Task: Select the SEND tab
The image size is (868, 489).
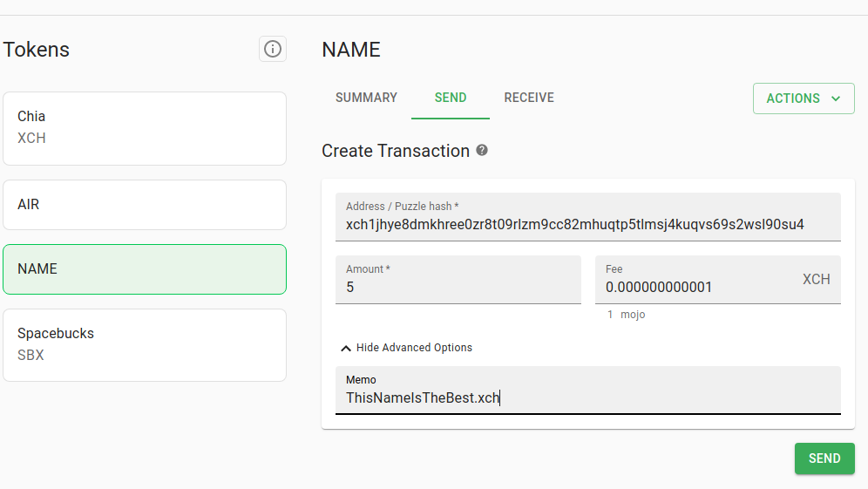Action: click(450, 98)
